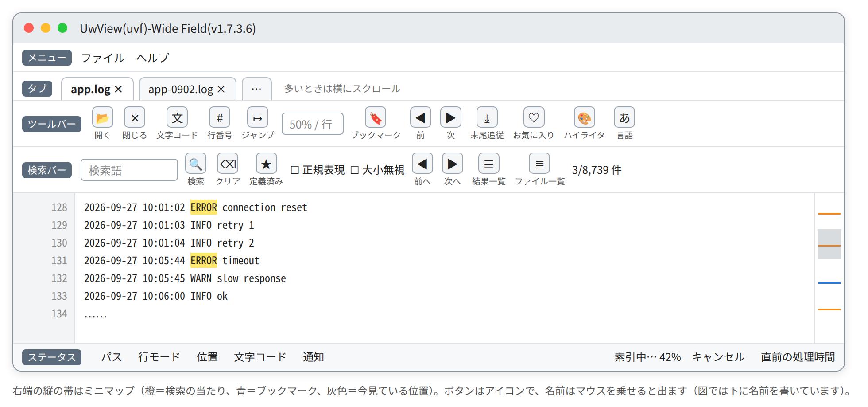Close the app-0902.log tab
The image size is (868, 407).
point(221,89)
